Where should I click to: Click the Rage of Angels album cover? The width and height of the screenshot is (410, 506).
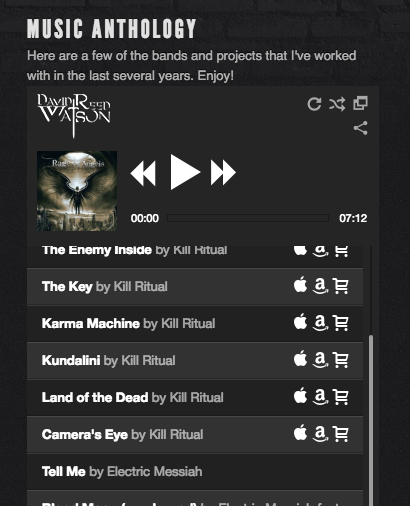(x=77, y=191)
